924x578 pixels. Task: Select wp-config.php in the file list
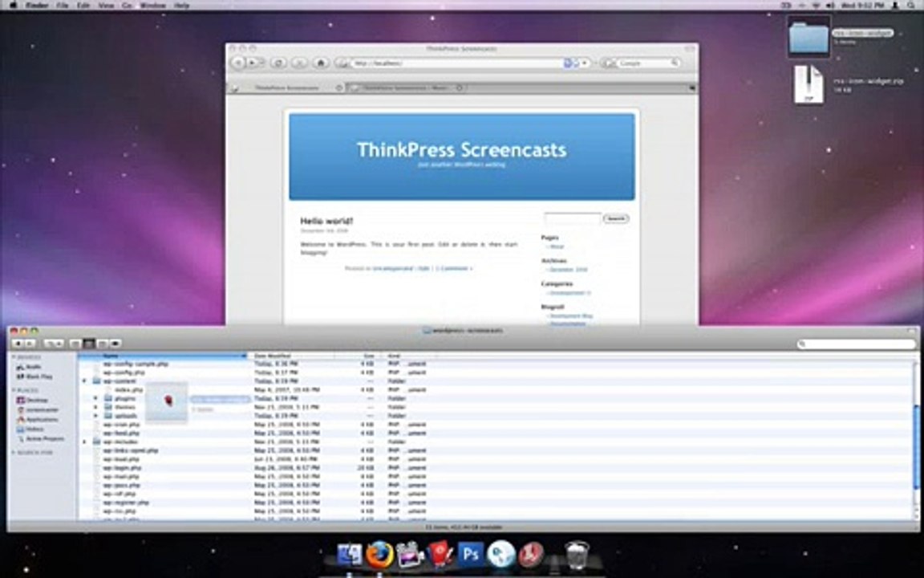pyautogui.click(x=124, y=372)
